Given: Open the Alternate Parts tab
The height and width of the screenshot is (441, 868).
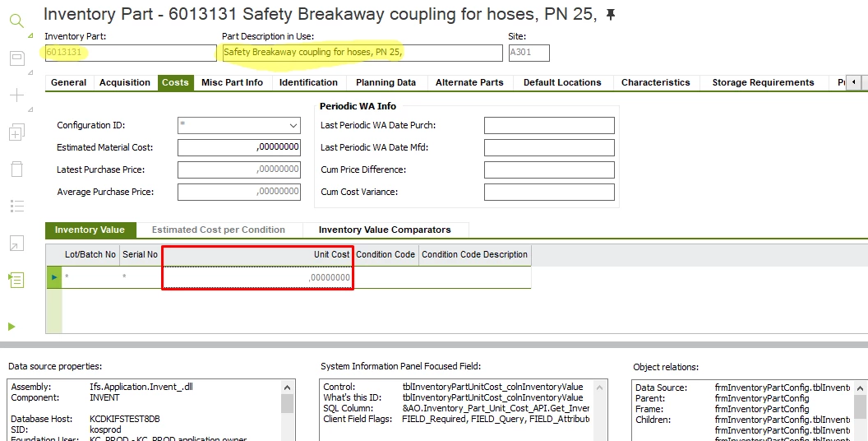Looking at the screenshot, I should click(x=469, y=82).
